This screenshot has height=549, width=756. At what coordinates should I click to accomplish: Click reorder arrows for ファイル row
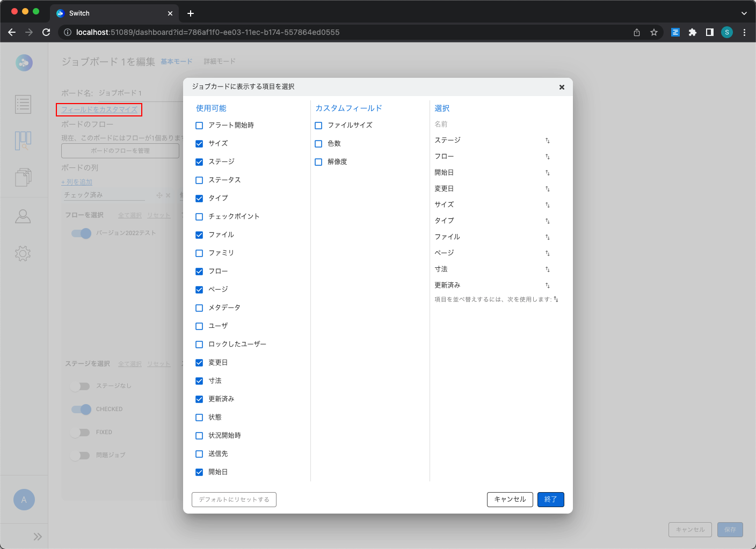pyautogui.click(x=548, y=237)
